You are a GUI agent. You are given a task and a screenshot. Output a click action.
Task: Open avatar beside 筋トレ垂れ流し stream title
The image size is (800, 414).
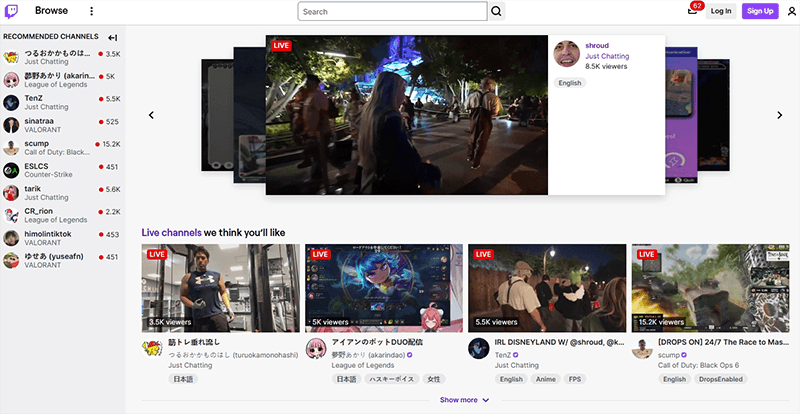click(152, 348)
